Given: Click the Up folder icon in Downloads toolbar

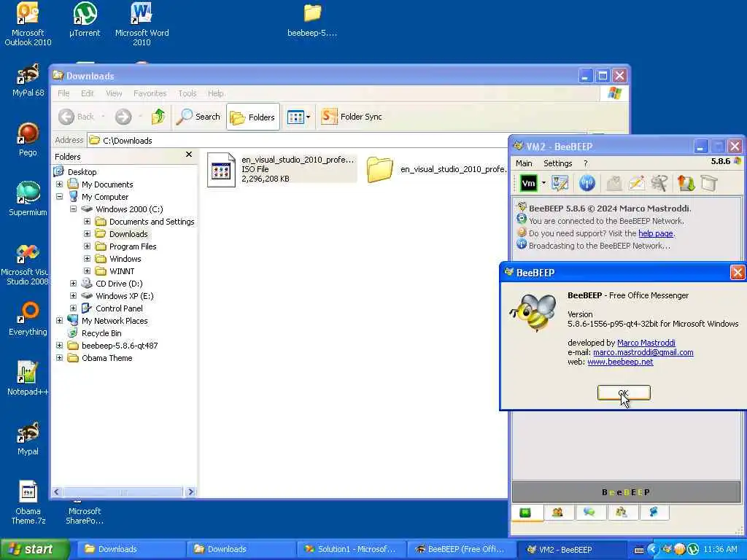Looking at the screenshot, I should pyautogui.click(x=158, y=117).
